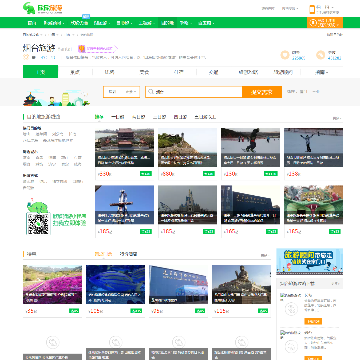Click green button under the seated Buddha card
The width and height of the screenshot is (360, 360).
click(x=263, y=311)
